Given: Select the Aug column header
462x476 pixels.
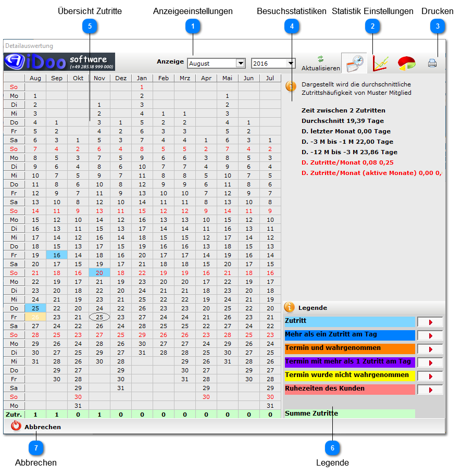Looking at the screenshot, I should (x=35, y=78).
